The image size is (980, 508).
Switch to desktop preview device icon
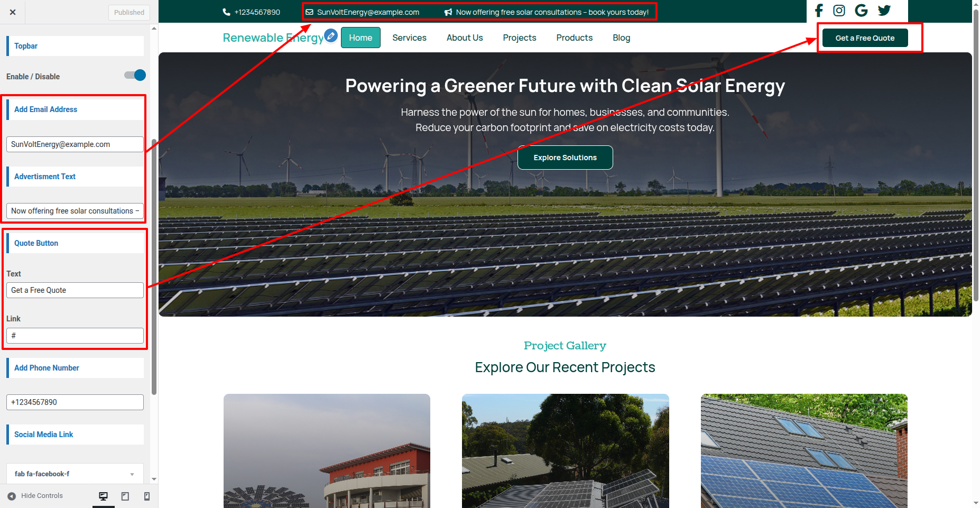(x=104, y=496)
